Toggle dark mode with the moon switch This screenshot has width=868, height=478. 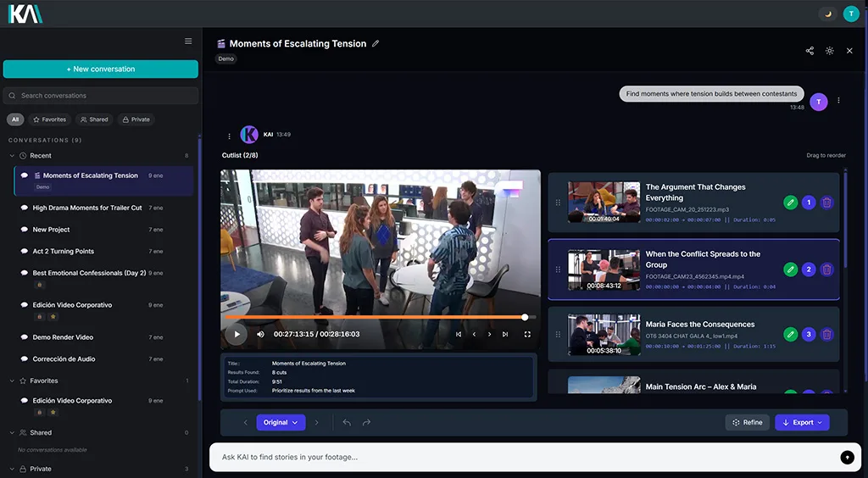click(x=827, y=14)
